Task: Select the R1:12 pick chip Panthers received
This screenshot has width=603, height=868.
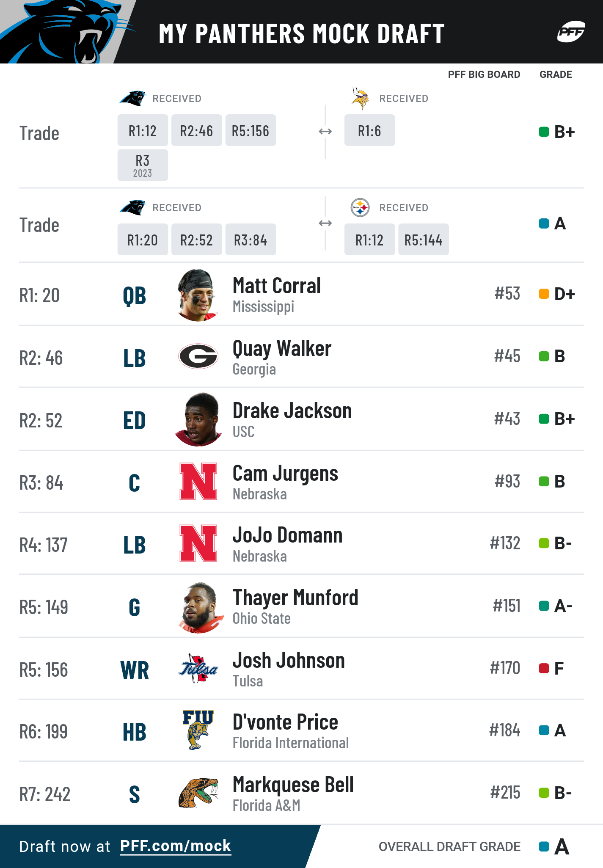Action: [x=143, y=130]
